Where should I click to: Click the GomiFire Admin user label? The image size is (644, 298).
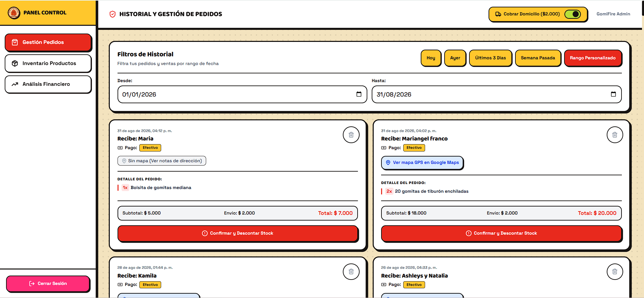(x=613, y=14)
